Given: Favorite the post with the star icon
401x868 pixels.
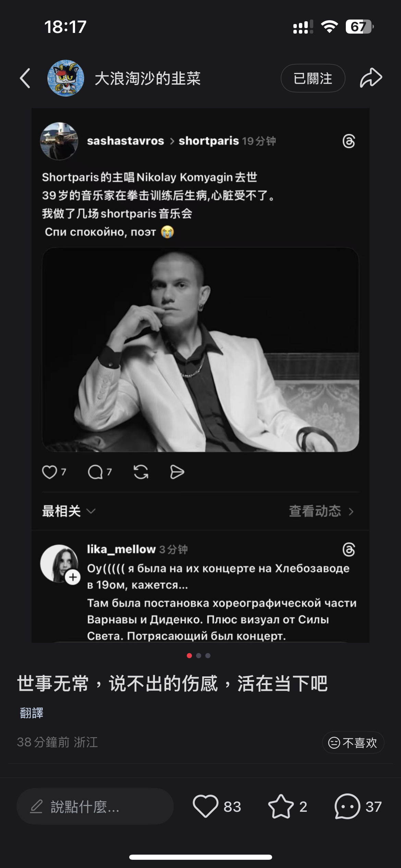Looking at the screenshot, I should 281,806.
